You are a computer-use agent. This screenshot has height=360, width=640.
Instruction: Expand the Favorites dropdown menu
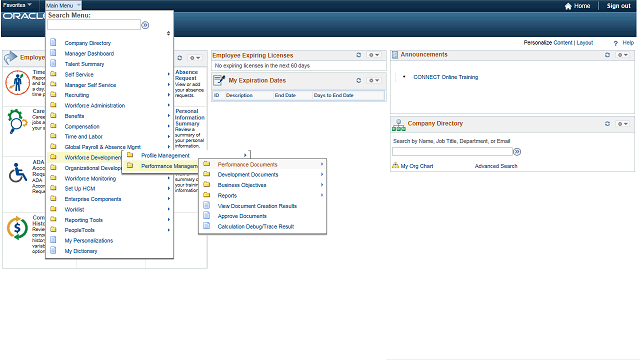(x=17, y=5)
